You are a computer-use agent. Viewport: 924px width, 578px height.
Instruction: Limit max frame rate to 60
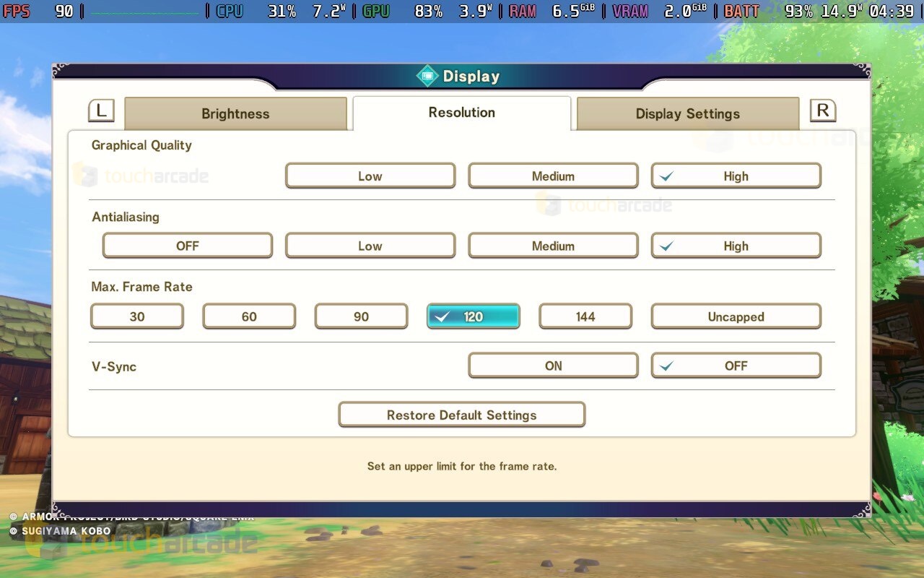(x=249, y=316)
